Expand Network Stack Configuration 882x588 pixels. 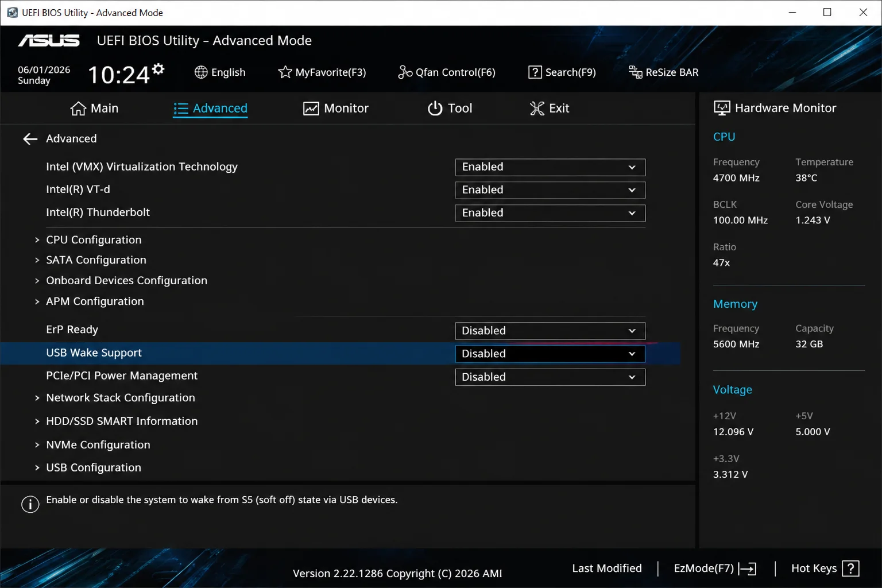[x=120, y=397]
